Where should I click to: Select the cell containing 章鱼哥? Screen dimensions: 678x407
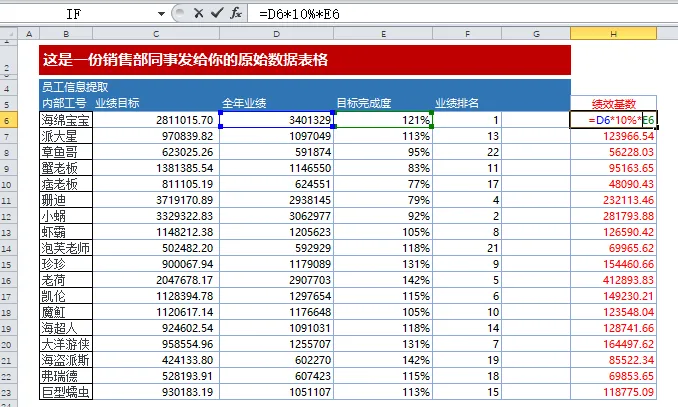point(66,152)
